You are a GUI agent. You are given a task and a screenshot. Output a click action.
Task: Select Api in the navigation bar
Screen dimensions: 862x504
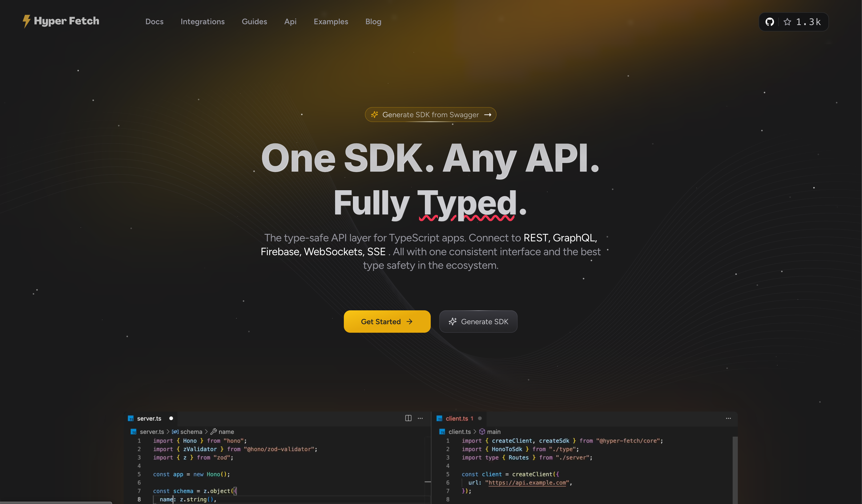click(x=291, y=22)
